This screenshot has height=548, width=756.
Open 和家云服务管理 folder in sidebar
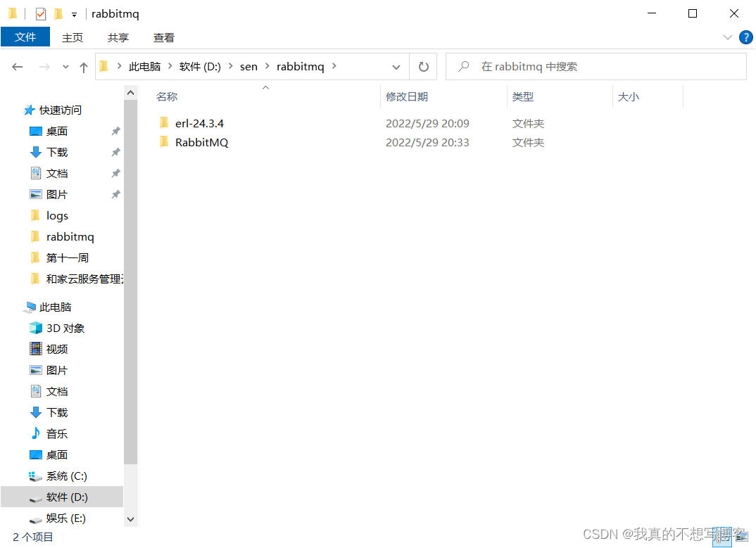84,279
